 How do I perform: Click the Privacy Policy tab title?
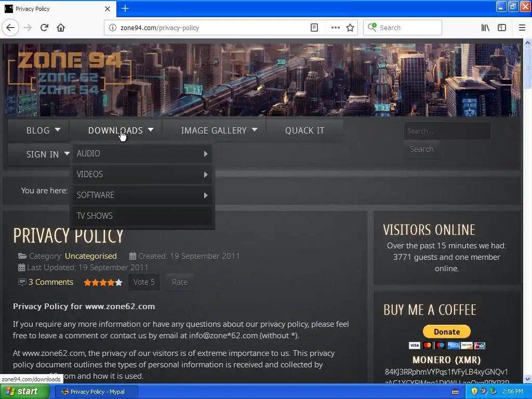point(33,9)
